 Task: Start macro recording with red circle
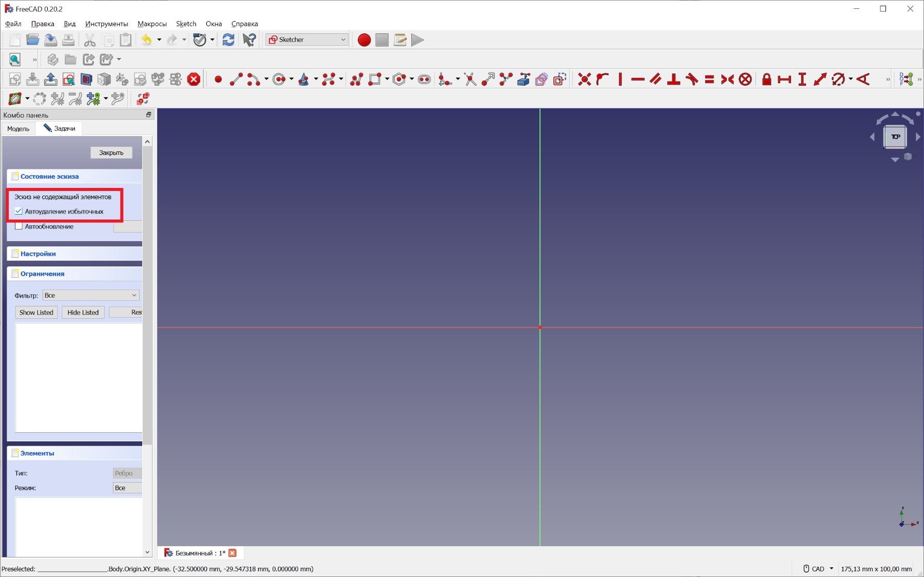(x=364, y=40)
